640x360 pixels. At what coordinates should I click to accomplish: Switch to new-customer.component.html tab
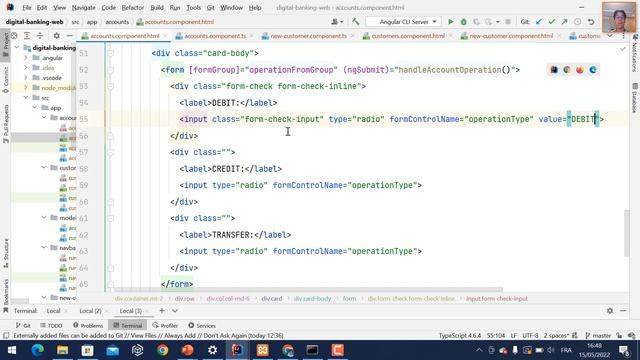(x=511, y=36)
